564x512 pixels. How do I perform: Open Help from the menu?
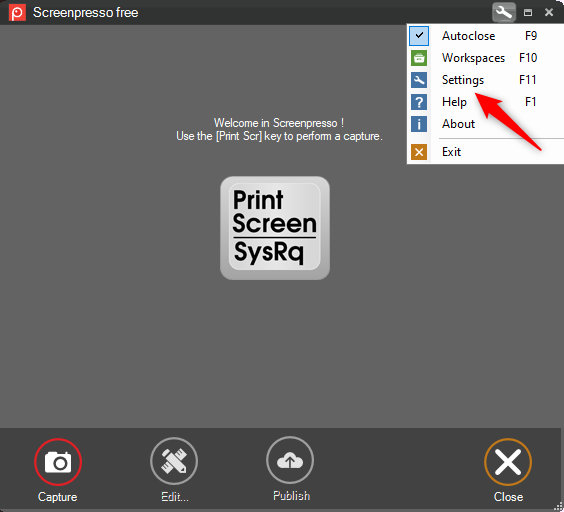tap(486, 102)
